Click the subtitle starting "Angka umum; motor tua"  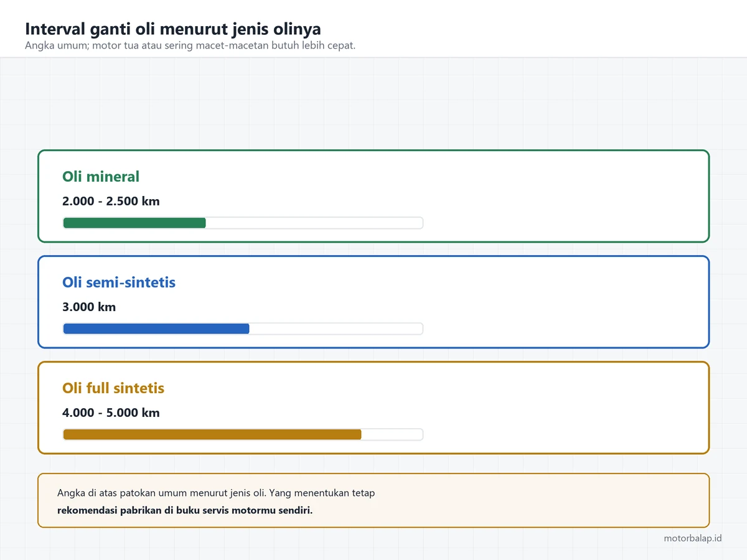pyautogui.click(x=190, y=46)
